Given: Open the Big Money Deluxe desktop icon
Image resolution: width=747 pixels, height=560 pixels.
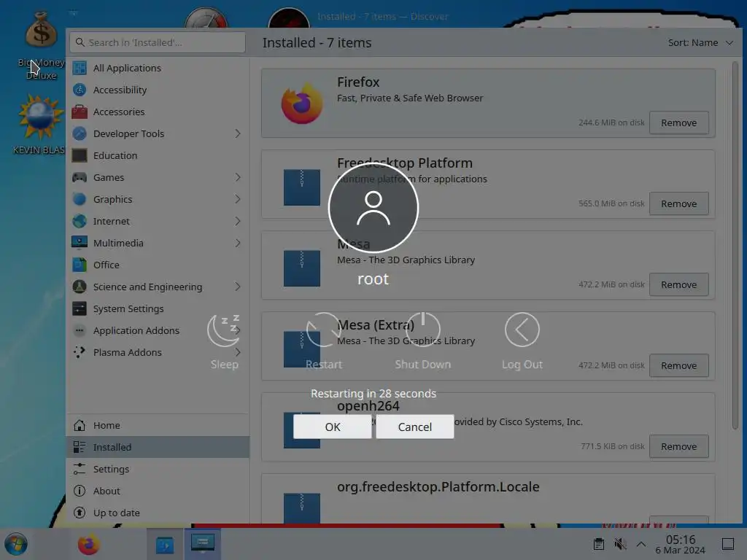Looking at the screenshot, I should click(41, 46).
